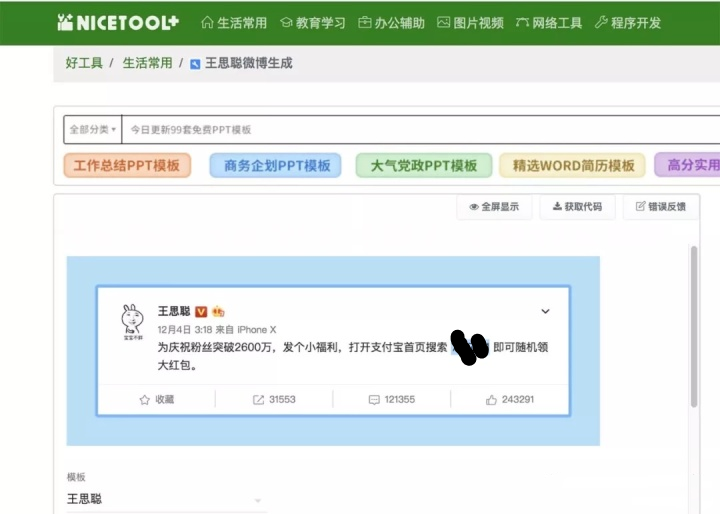Image resolution: width=720 pixels, height=514 pixels.
Task: Click 精选WORD简历模板 tag button
Action: [x=573, y=165]
